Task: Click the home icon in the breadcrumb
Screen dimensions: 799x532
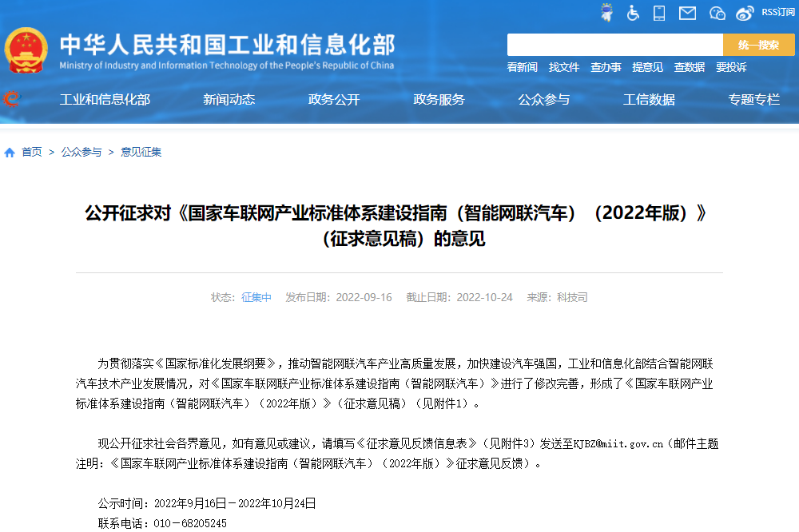Action: pyautogui.click(x=8, y=151)
